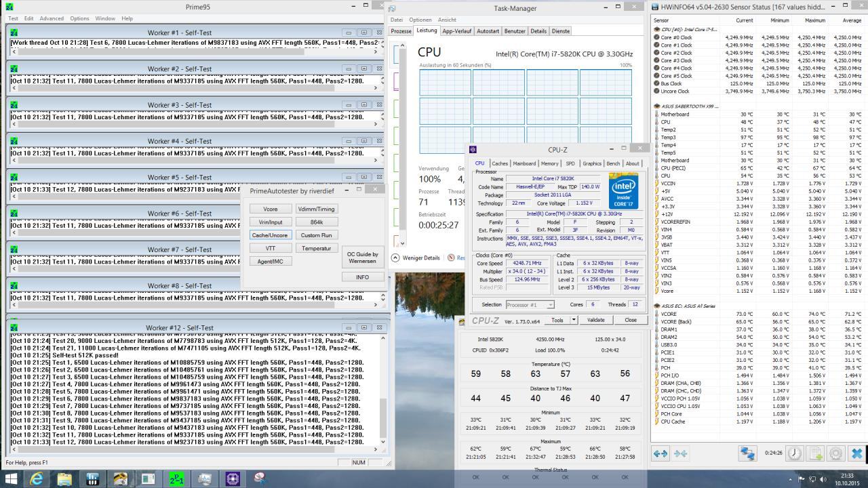The width and height of the screenshot is (868, 488).
Task: Switch to Task-Manager Autostart tab
Action: [488, 31]
